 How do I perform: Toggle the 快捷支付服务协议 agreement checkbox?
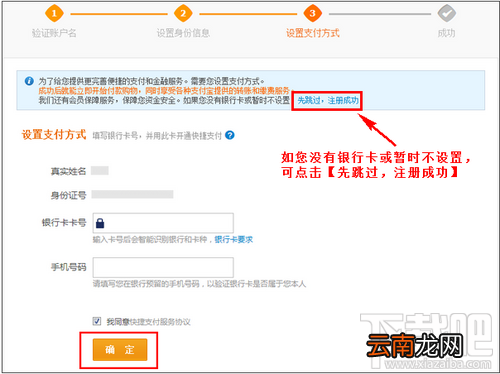[97, 321]
